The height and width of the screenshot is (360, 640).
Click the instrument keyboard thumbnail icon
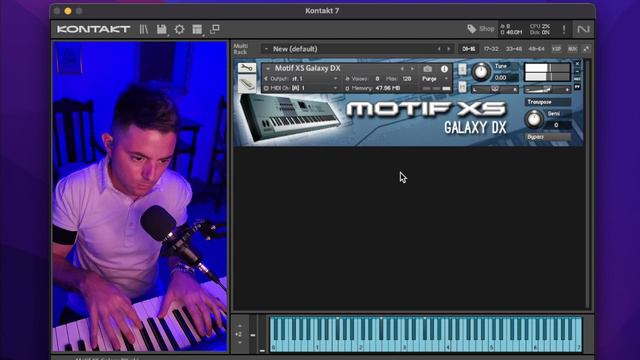(247, 83)
